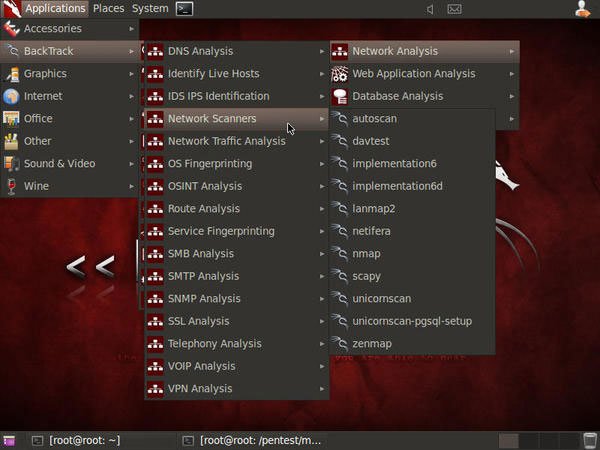600x450 pixels.
Task: Click the Office category icon
Action: click(11, 119)
